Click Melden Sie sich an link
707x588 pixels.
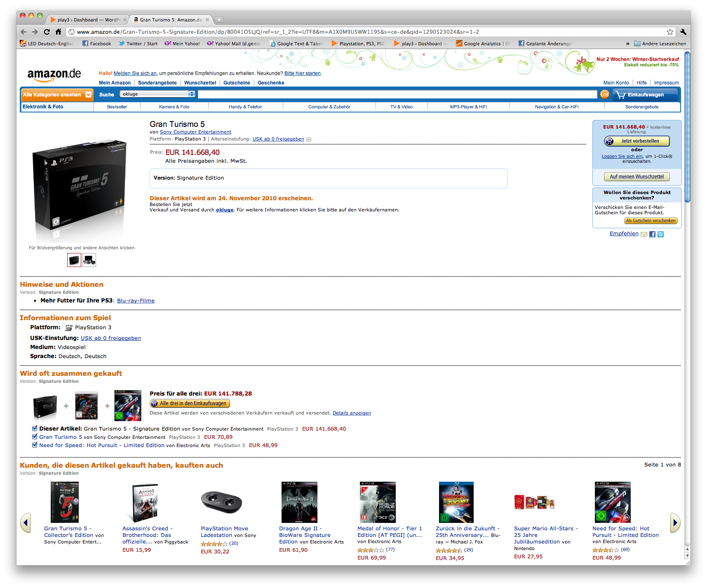point(135,73)
